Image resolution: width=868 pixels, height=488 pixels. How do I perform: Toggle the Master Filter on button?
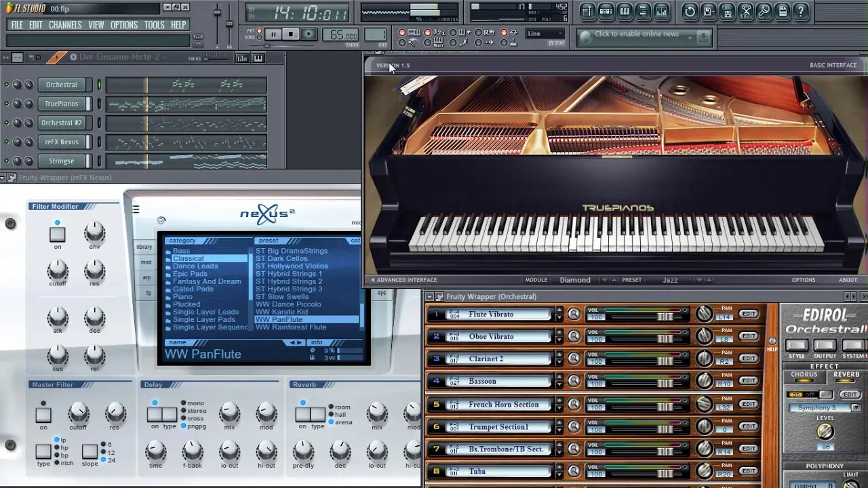(x=43, y=414)
